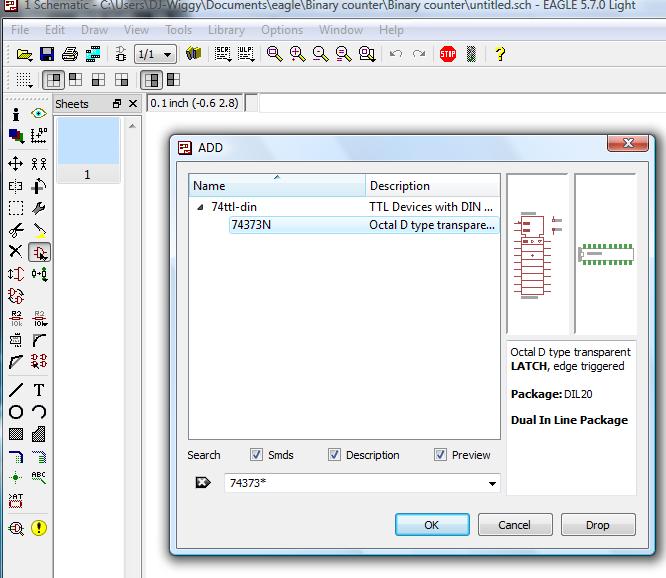Screen dimensions: 666x578
Task: Open the Draw menu
Action: pos(94,30)
